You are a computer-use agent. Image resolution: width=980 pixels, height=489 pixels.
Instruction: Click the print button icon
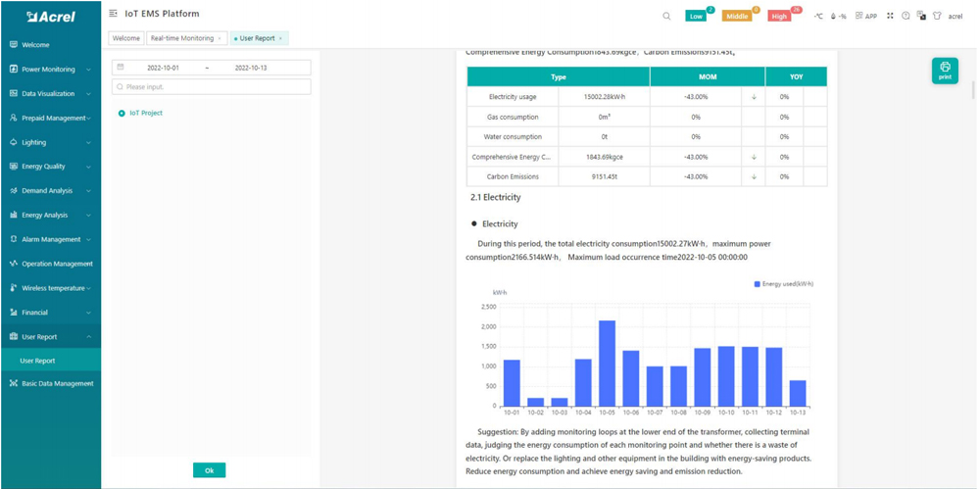pyautogui.click(x=945, y=70)
